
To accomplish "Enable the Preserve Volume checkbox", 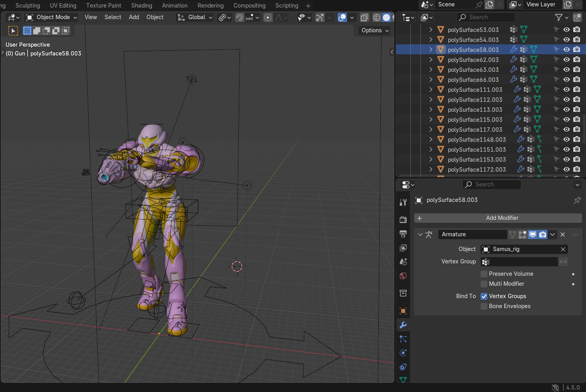I will click(484, 274).
